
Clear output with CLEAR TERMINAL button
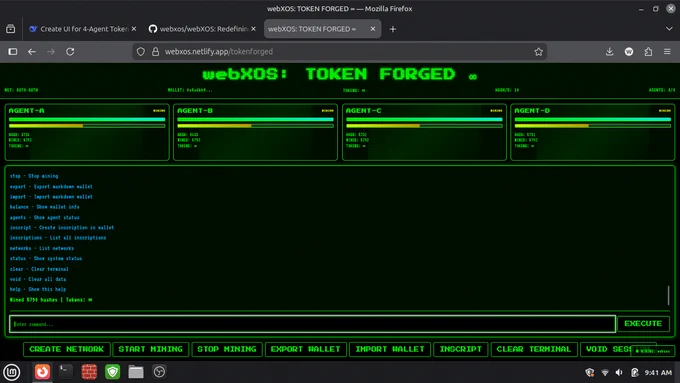pos(534,349)
